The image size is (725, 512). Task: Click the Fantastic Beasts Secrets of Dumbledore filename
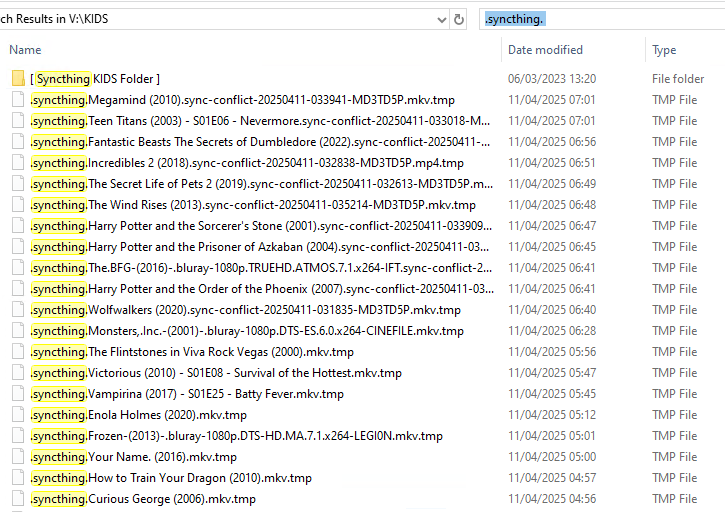(260, 142)
